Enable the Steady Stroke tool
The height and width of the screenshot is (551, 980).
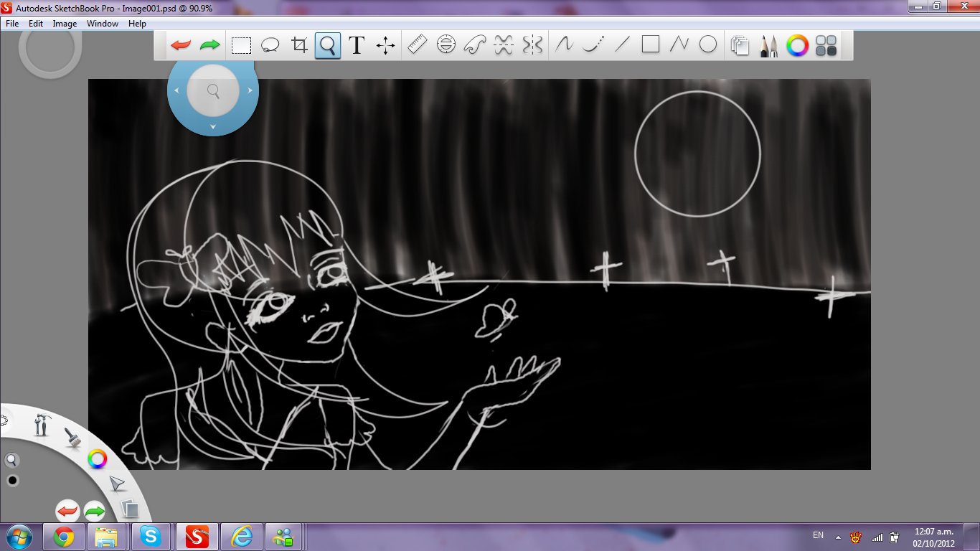pos(593,44)
